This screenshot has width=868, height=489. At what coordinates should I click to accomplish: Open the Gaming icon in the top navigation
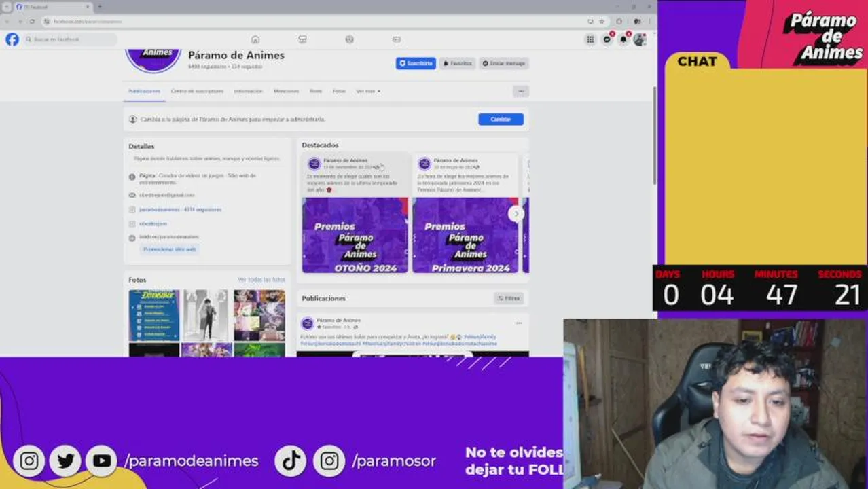coord(397,39)
